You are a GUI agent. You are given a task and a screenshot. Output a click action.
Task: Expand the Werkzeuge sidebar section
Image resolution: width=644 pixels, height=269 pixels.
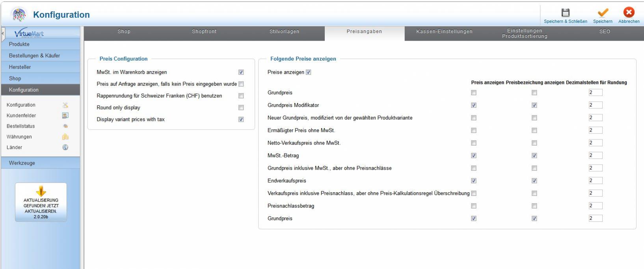click(x=22, y=163)
